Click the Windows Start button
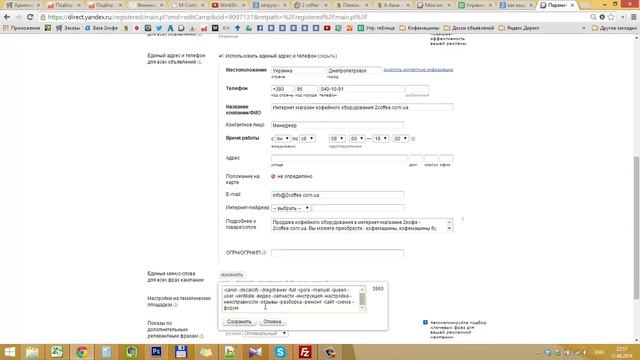Screen dimensions: 640x360 pyautogui.click(x=9, y=352)
